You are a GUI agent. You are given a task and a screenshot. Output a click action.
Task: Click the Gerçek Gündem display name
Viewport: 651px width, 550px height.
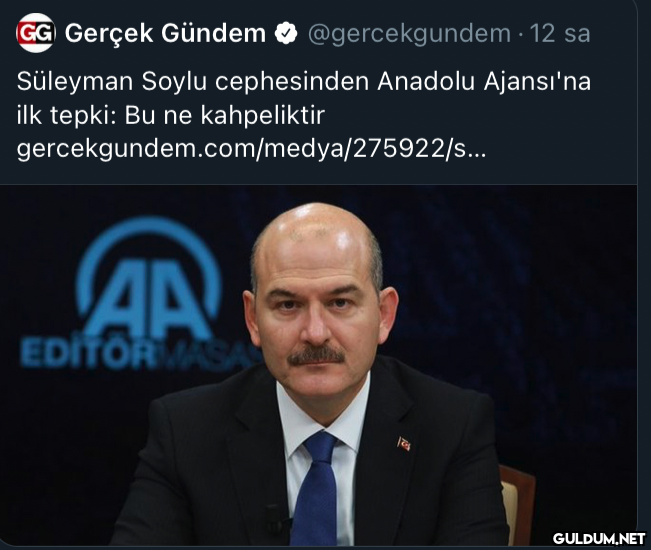click(165, 33)
